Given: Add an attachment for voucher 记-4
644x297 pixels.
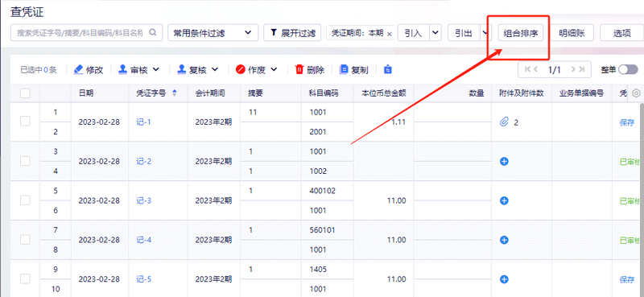Looking at the screenshot, I should click(x=505, y=240).
